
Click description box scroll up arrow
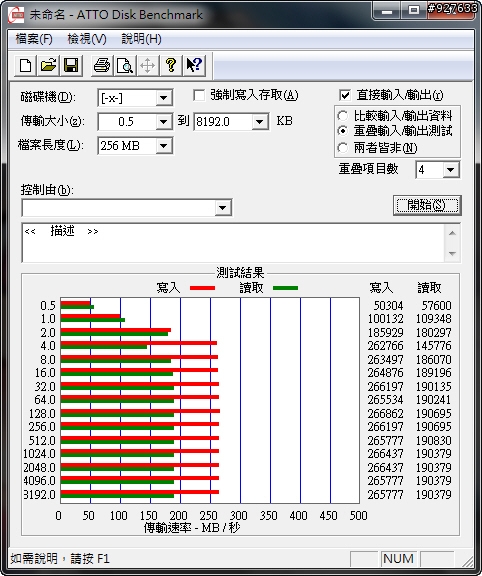(x=453, y=233)
